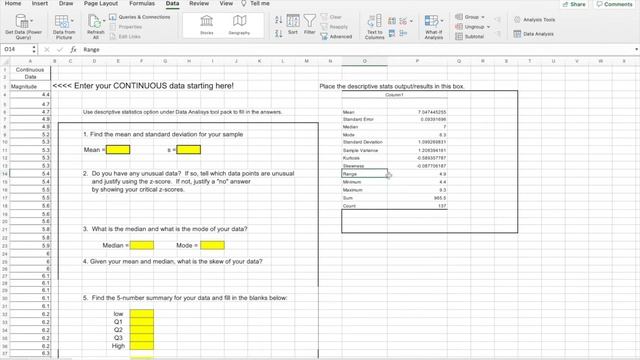Click the Data Validation icon
Image resolution: width=640 pixels, height=360 pixels.
coord(403,21)
